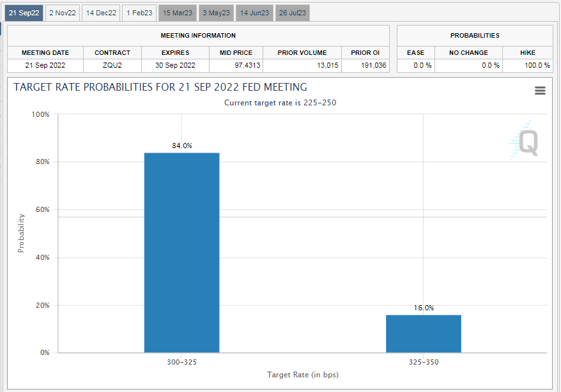Select the 15 Mar23 meeting tab
561x392 pixels.
tap(178, 13)
